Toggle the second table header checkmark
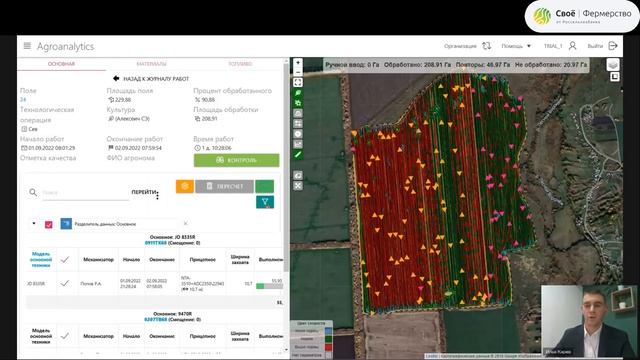The image size is (640, 360). click(64, 336)
